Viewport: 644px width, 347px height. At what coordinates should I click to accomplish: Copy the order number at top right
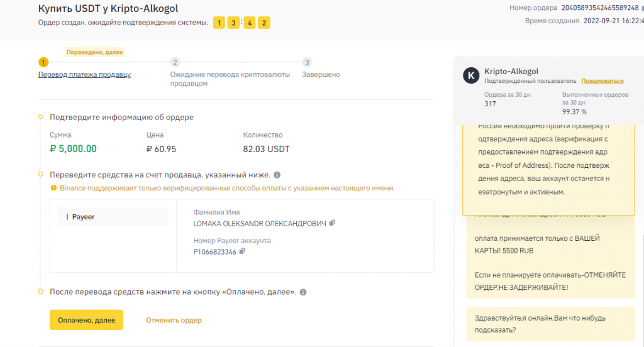click(x=641, y=8)
